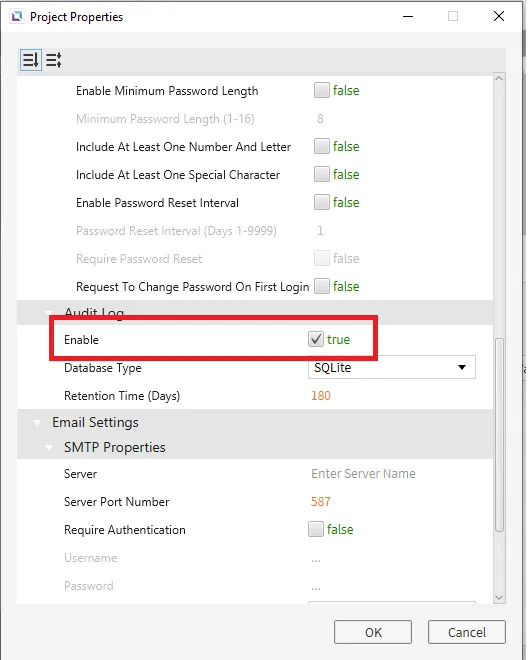Screen dimensions: 528x660
Task: Click the scrollbar down arrow
Action: [x=499, y=598]
